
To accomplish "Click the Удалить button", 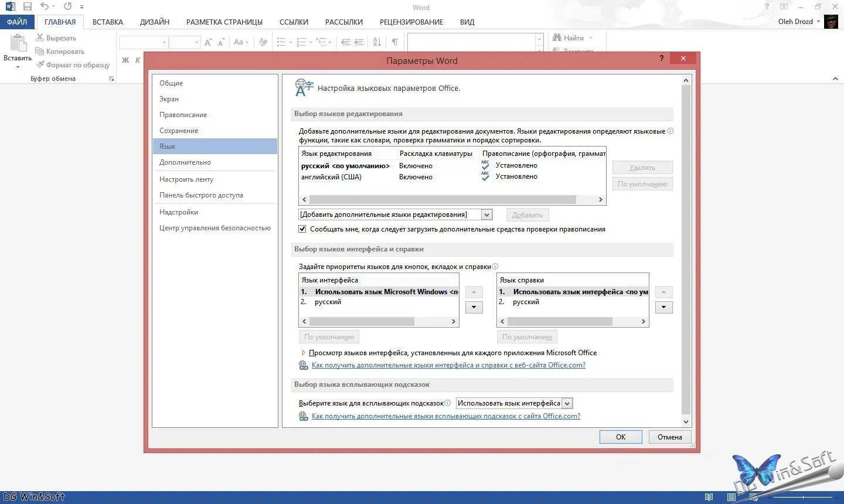I will click(x=642, y=168).
